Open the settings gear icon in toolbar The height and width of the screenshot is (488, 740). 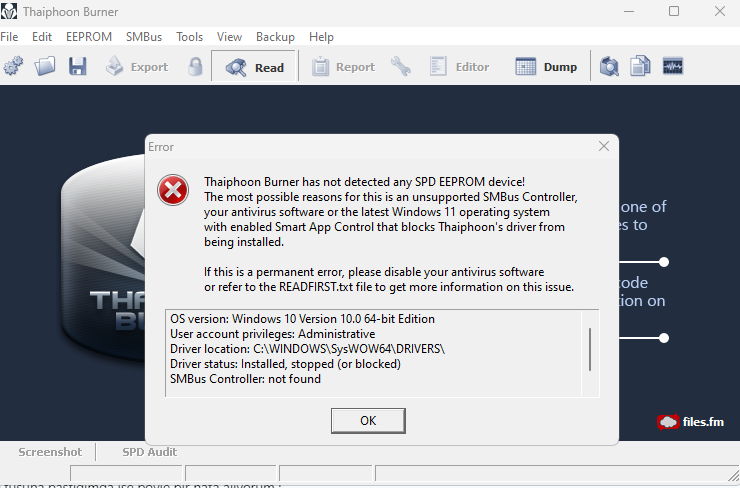pos(13,67)
